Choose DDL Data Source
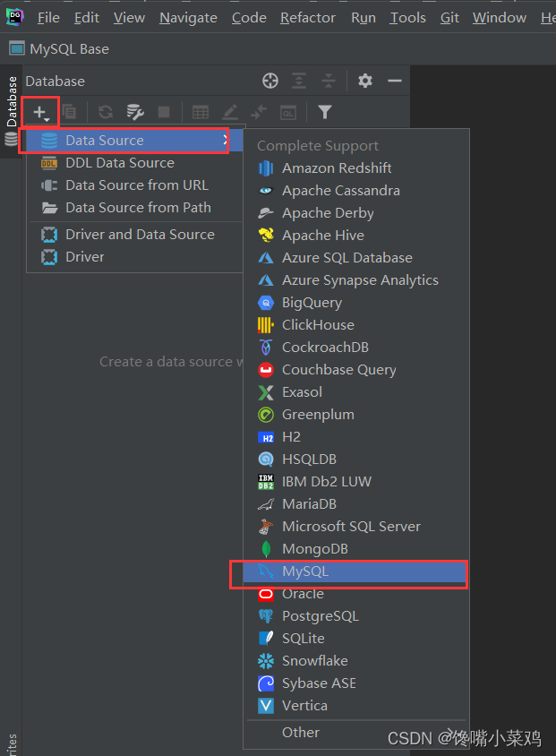 tap(134, 163)
